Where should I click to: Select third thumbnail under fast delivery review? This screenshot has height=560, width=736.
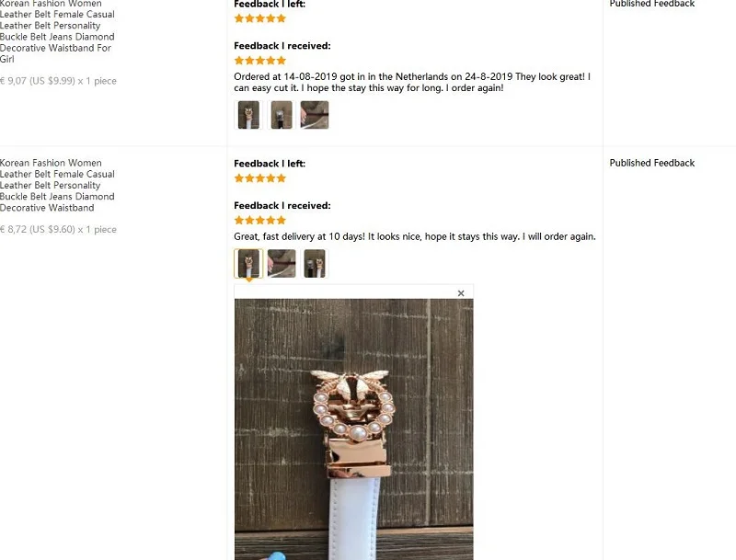click(x=315, y=264)
